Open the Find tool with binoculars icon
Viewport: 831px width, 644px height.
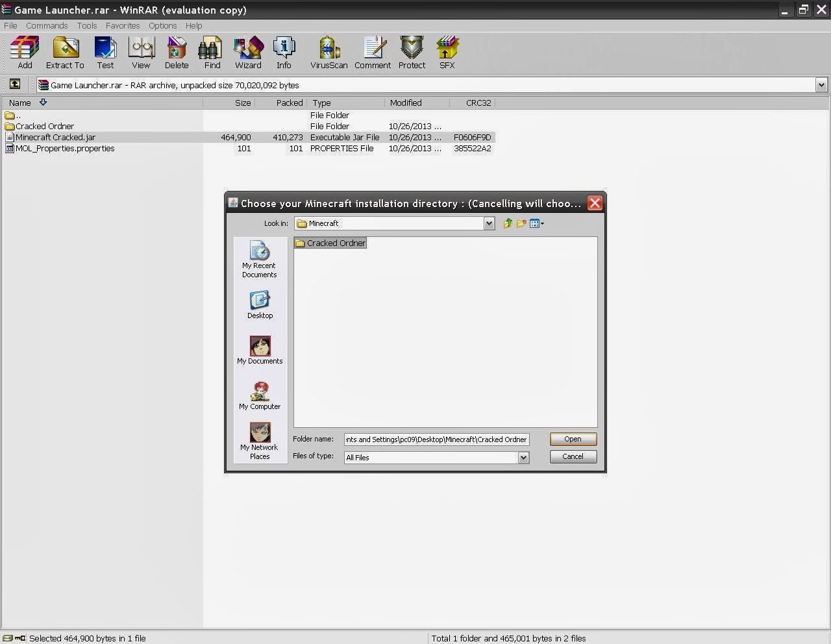(212, 53)
